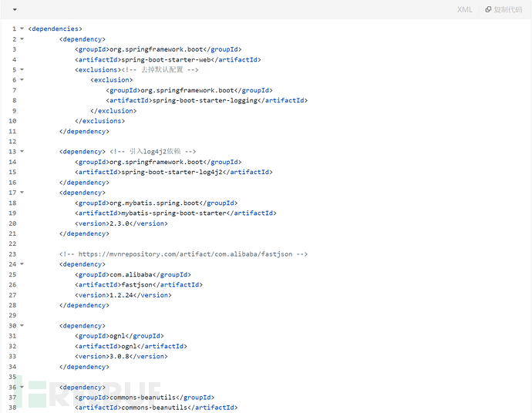Fold the exclusion element at line 6
The image size is (532, 413).
22,79
